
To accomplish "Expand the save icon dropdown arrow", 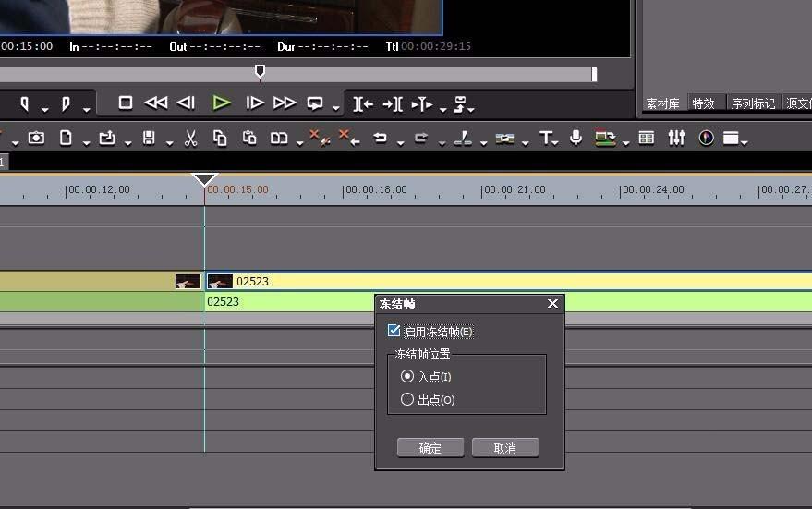I will (169, 142).
